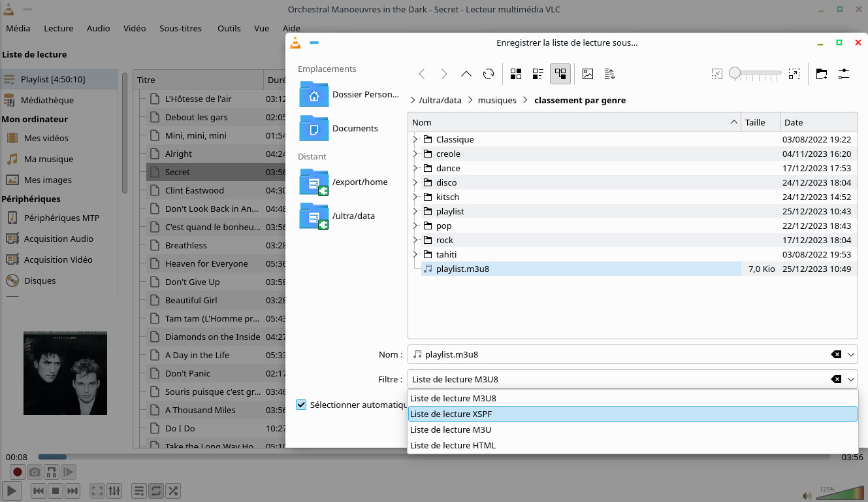Viewport: 868px width, 502px height.
Task: Open the sorting options menu
Action: [x=610, y=74]
